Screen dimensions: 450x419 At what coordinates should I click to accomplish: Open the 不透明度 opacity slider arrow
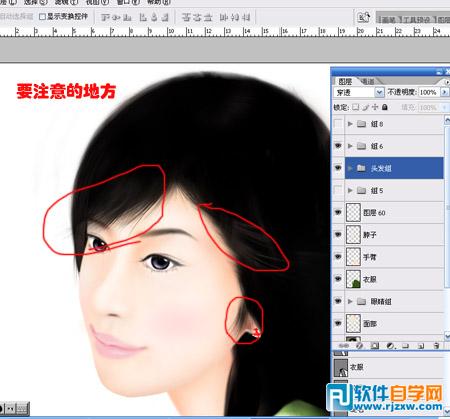[444, 92]
